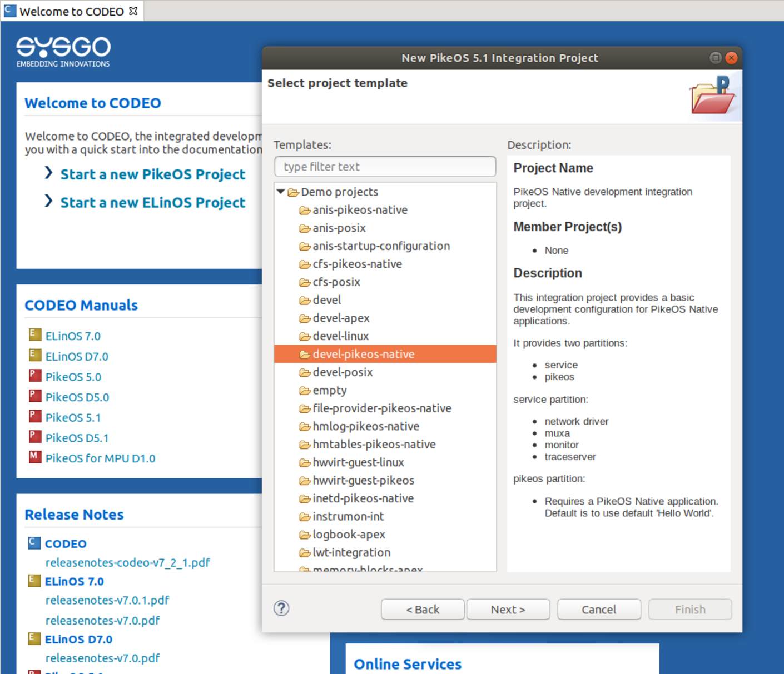The height and width of the screenshot is (674, 784).
Task: Click the type filter text field
Action: pos(385,166)
